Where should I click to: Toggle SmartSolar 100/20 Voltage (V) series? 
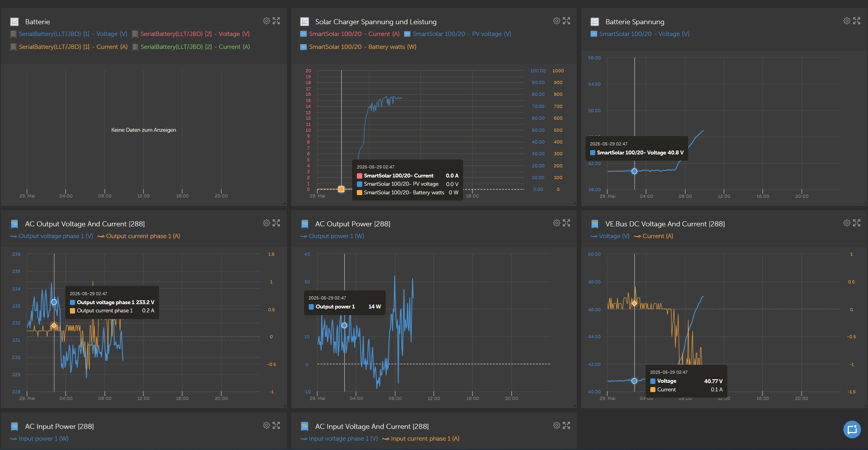click(x=640, y=34)
